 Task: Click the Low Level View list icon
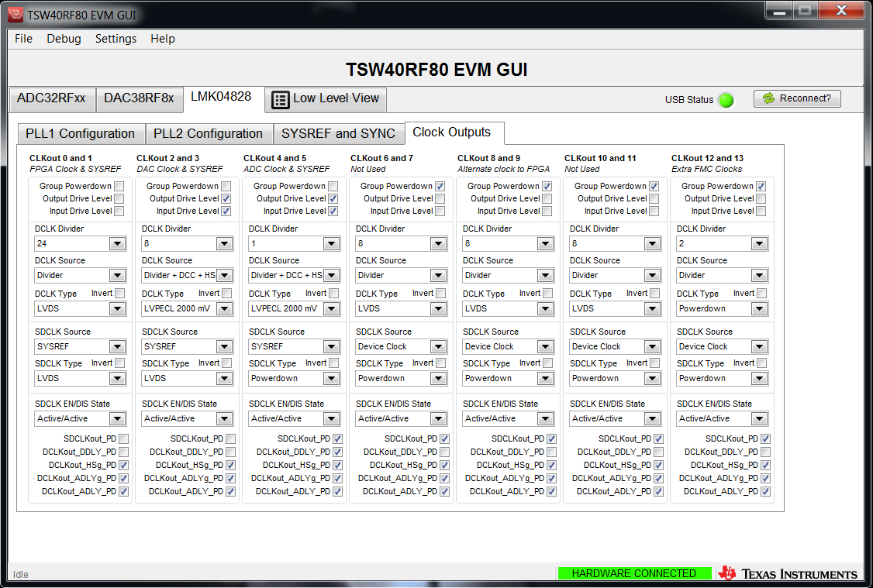tap(280, 100)
